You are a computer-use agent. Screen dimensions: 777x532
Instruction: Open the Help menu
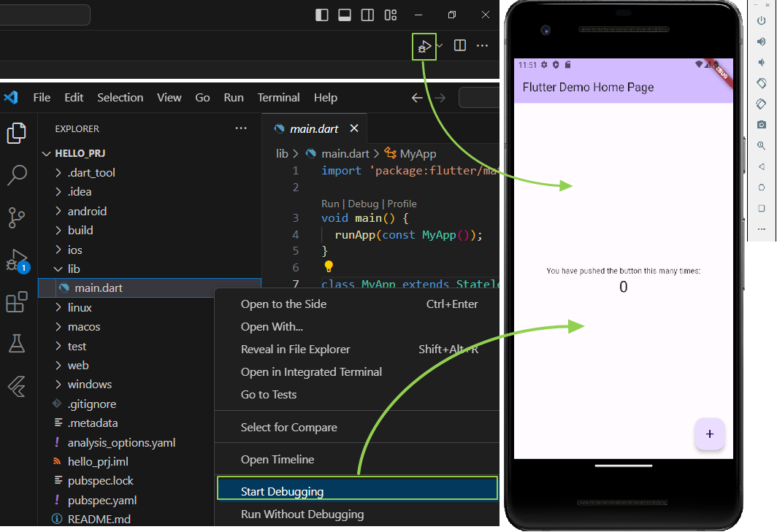[326, 98]
